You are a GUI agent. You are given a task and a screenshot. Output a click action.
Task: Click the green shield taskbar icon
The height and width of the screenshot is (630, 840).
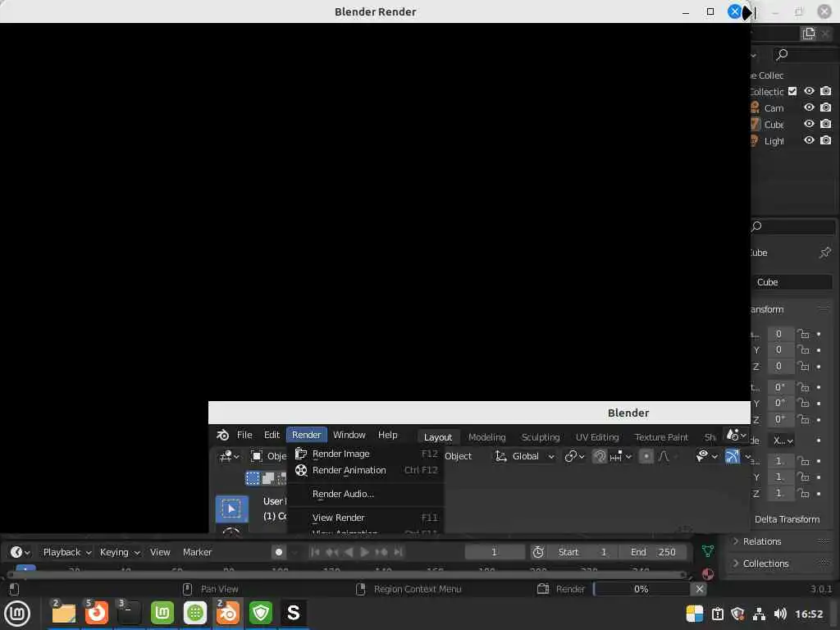click(x=261, y=614)
